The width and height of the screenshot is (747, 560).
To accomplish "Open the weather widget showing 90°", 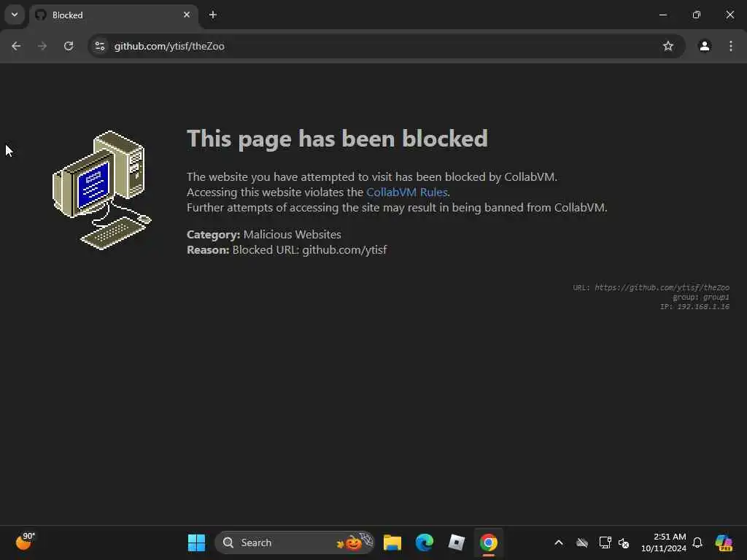I will [x=25, y=542].
